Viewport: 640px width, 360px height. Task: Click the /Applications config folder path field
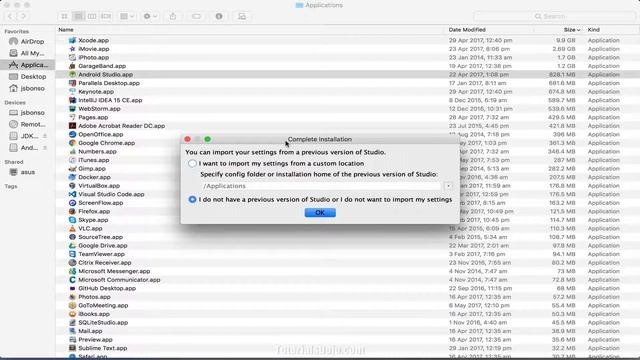pos(320,186)
